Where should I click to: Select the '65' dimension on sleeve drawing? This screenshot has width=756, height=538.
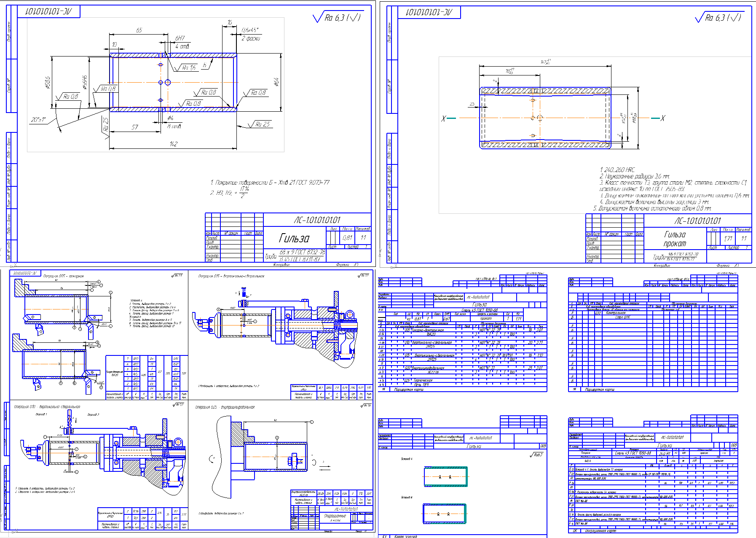[139, 30]
